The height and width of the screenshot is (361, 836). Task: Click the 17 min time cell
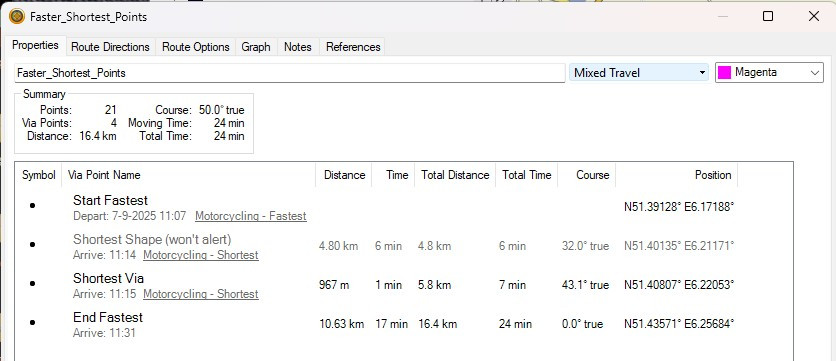coord(392,324)
